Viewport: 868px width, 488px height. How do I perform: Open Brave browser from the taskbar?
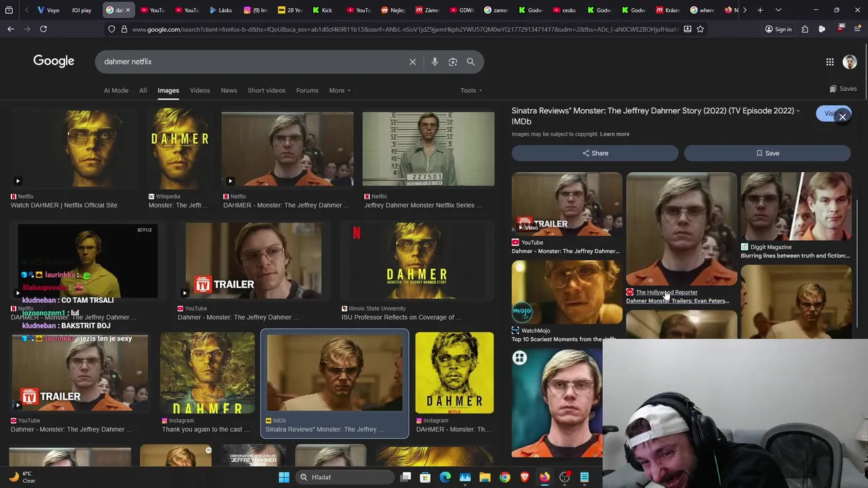524,477
